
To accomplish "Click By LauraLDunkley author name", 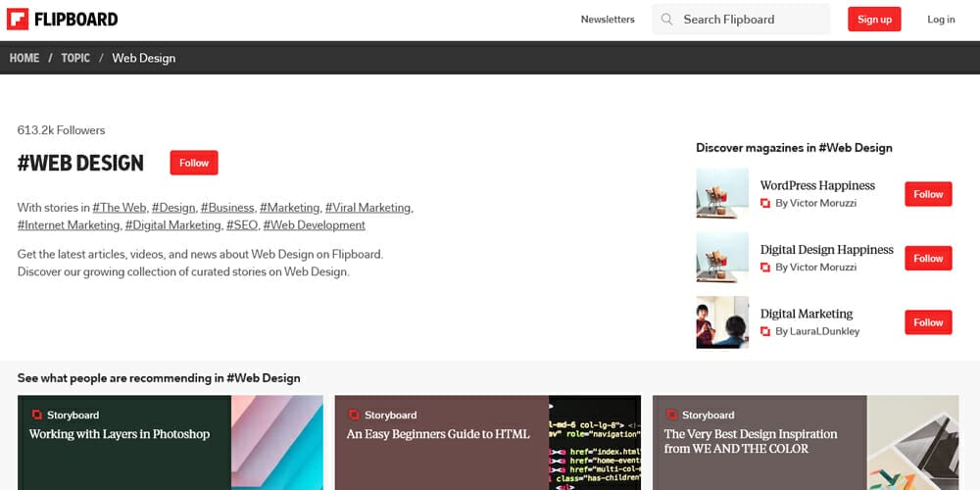I will (x=817, y=331).
